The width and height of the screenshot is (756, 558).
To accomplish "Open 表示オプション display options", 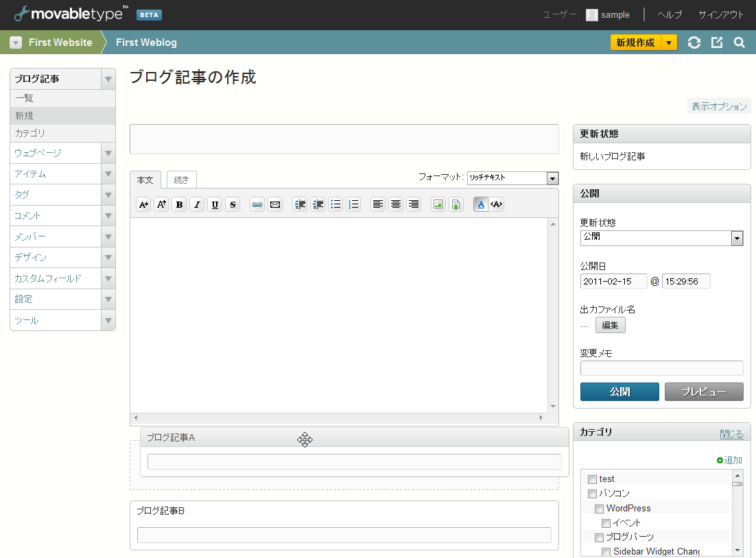I will pyautogui.click(x=719, y=106).
